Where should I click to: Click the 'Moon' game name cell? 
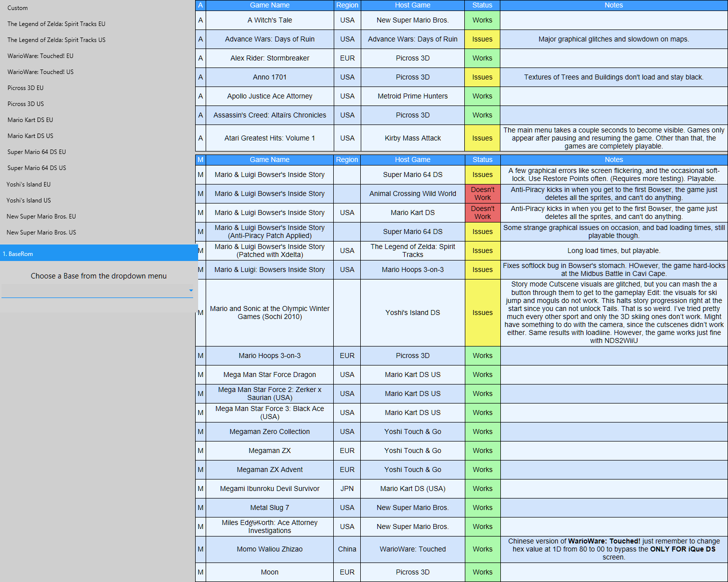[x=270, y=572]
